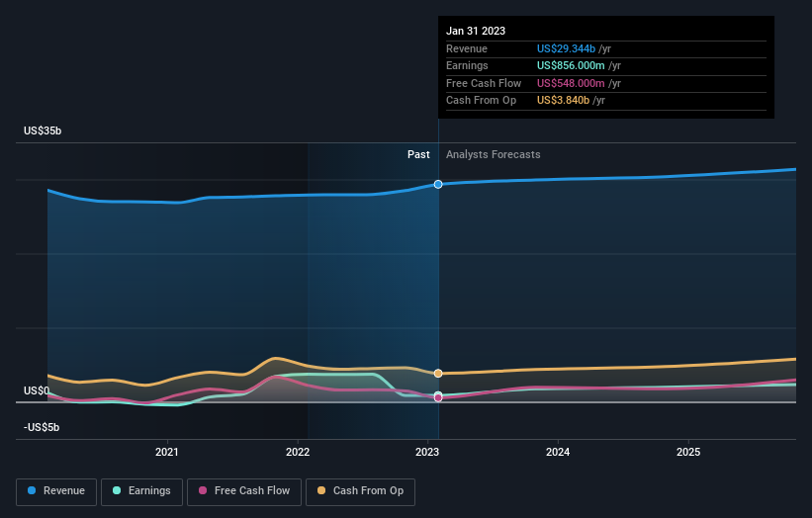Image resolution: width=812 pixels, height=518 pixels.
Task: Click the tooltip Earnings row label
Action: click(467, 65)
